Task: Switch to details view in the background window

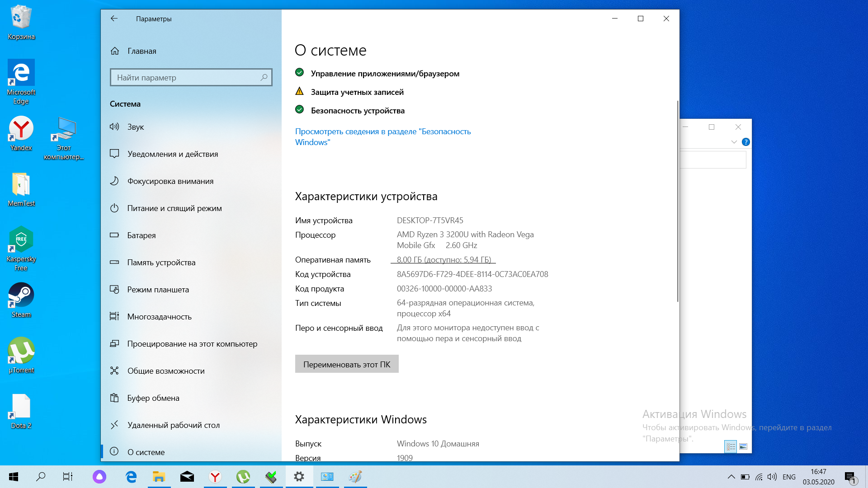Action: pyautogui.click(x=731, y=446)
